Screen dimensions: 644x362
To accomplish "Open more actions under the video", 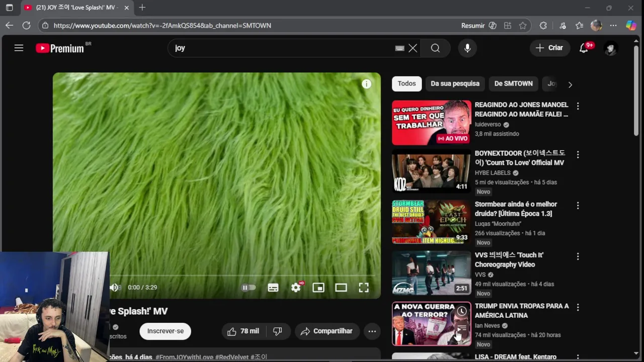I will tap(372, 331).
